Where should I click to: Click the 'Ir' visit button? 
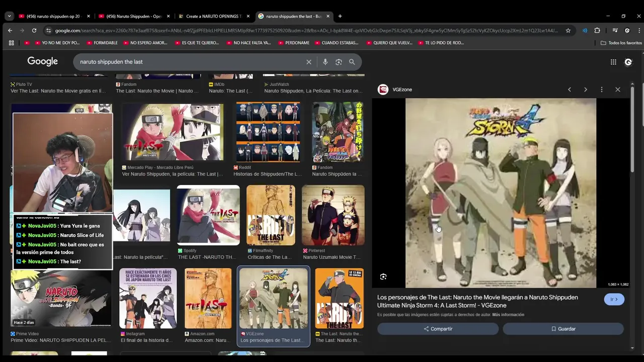(614, 300)
